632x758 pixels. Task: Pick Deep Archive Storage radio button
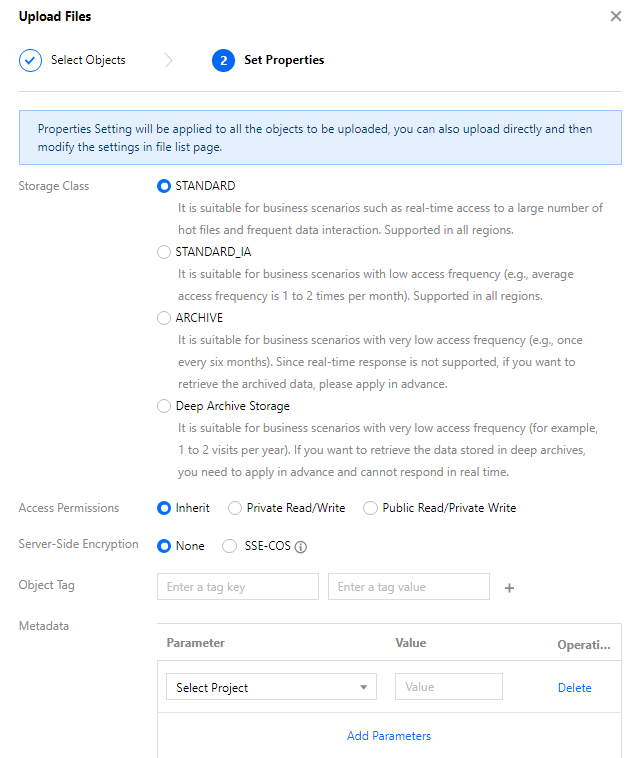(x=164, y=406)
